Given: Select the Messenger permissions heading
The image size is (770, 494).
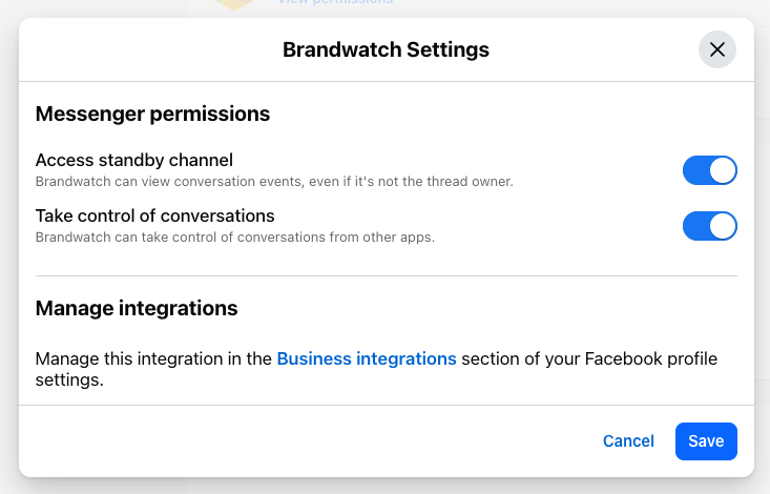Looking at the screenshot, I should tap(153, 114).
